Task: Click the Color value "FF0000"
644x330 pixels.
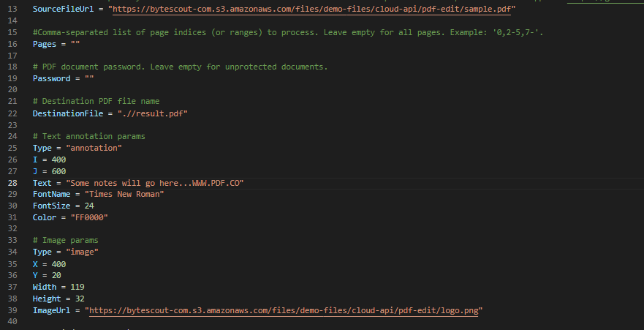Action: pyautogui.click(x=89, y=217)
